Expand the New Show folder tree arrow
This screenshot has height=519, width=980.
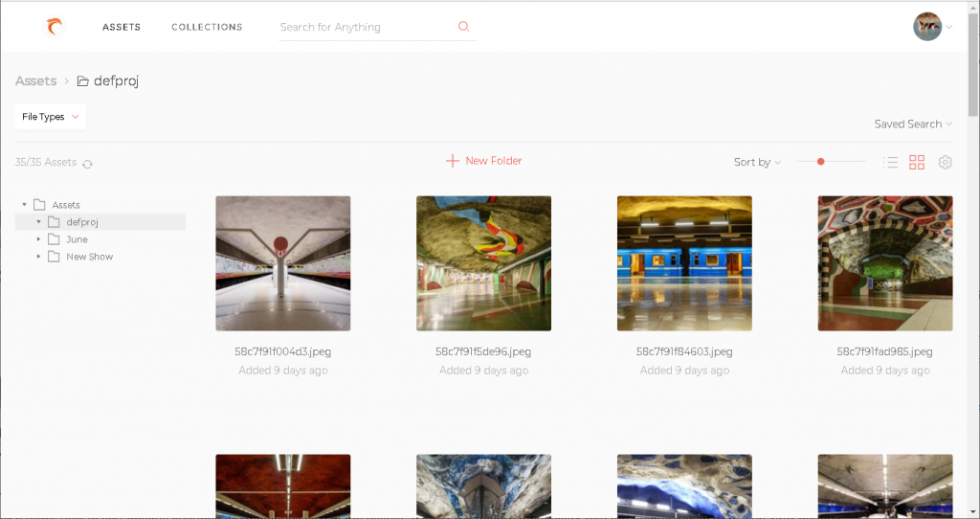(x=38, y=257)
